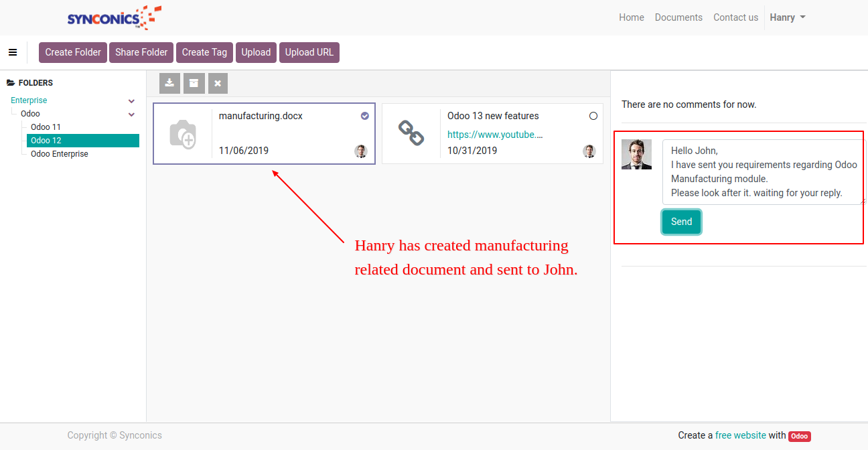Open the YouTube link on Odoo 13 card
The image size is (868, 450).
(x=494, y=135)
